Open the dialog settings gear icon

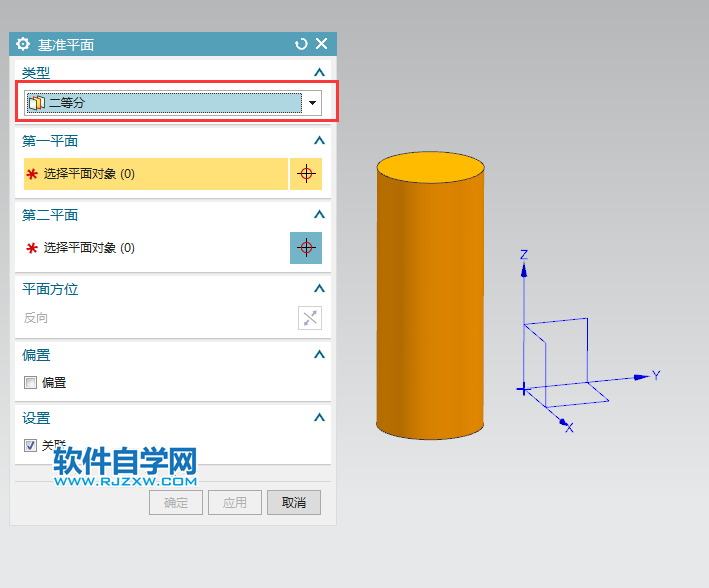23,44
